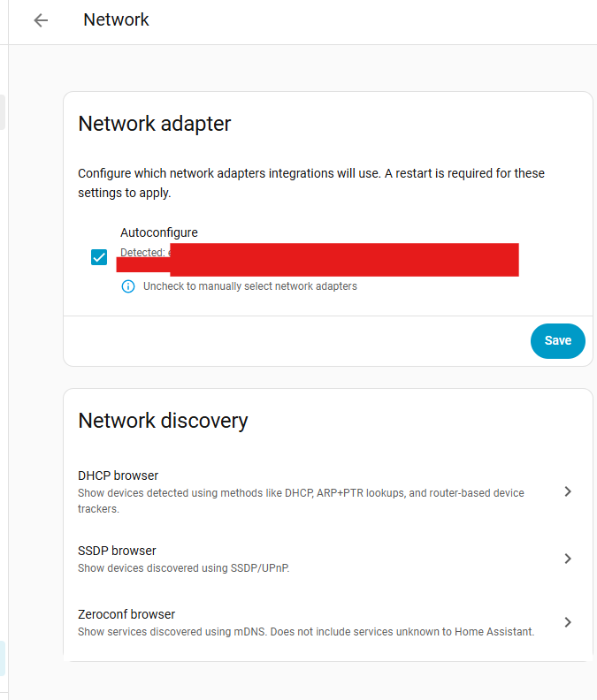Expand the DHCP browser chevron arrow
This screenshot has height=700, width=597.
coord(568,491)
